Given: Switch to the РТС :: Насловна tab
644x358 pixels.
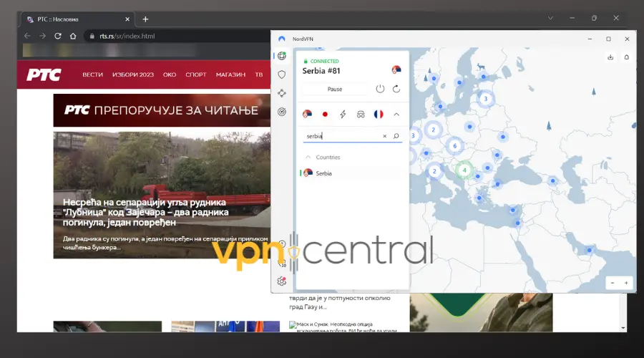Looking at the screenshot, I should coord(77,19).
